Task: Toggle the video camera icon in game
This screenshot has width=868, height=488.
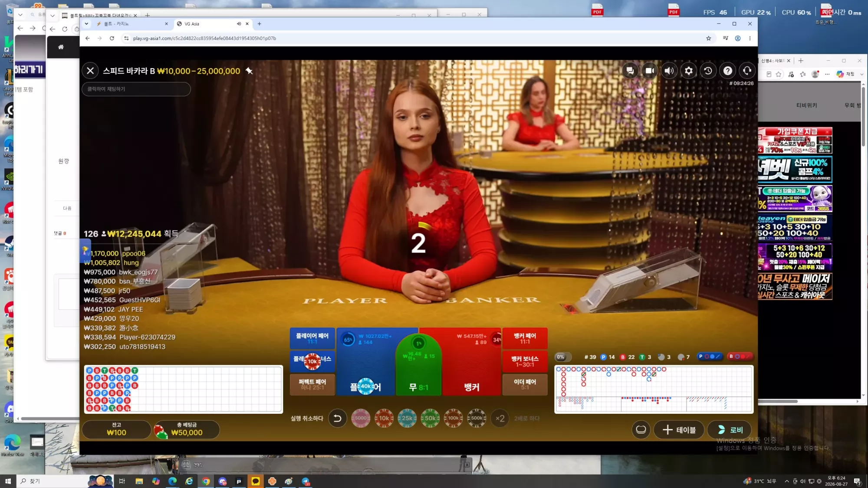Action: tap(650, 71)
